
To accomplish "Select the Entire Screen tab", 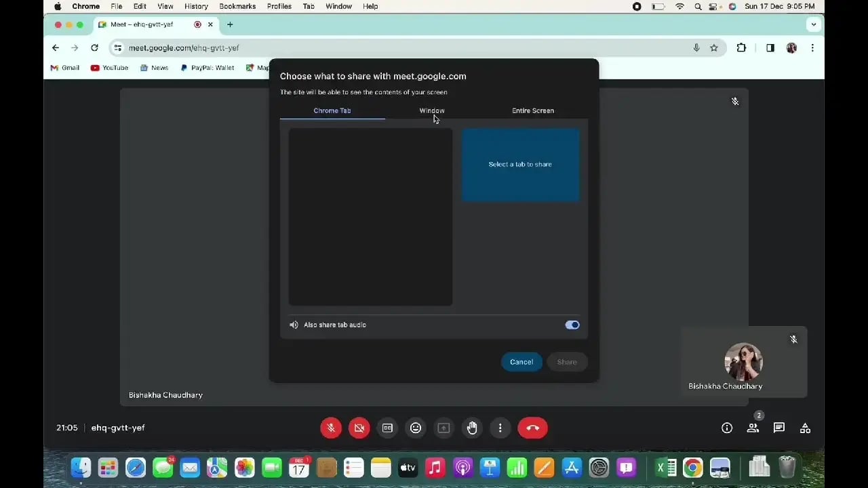I will coord(533,110).
